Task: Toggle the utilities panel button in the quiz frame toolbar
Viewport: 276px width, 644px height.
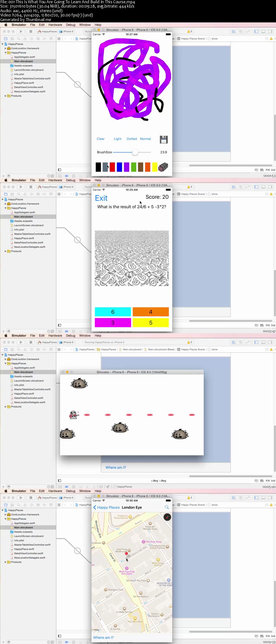Action: point(270,187)
